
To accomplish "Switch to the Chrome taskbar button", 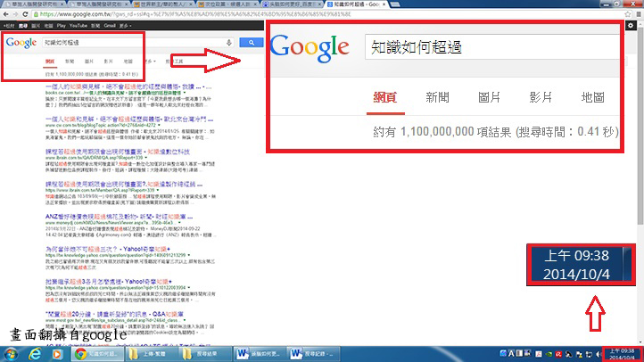I will click(97, 353).
